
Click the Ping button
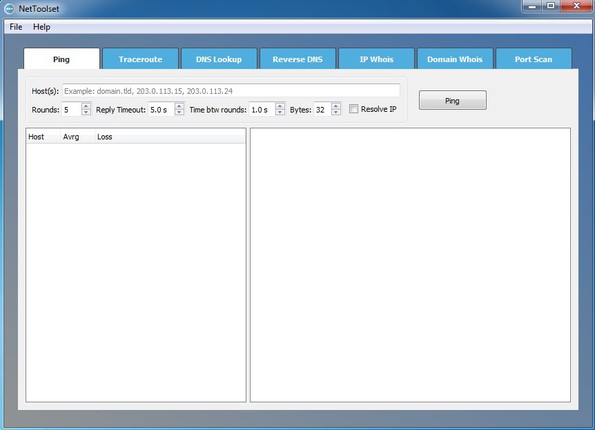453,100
